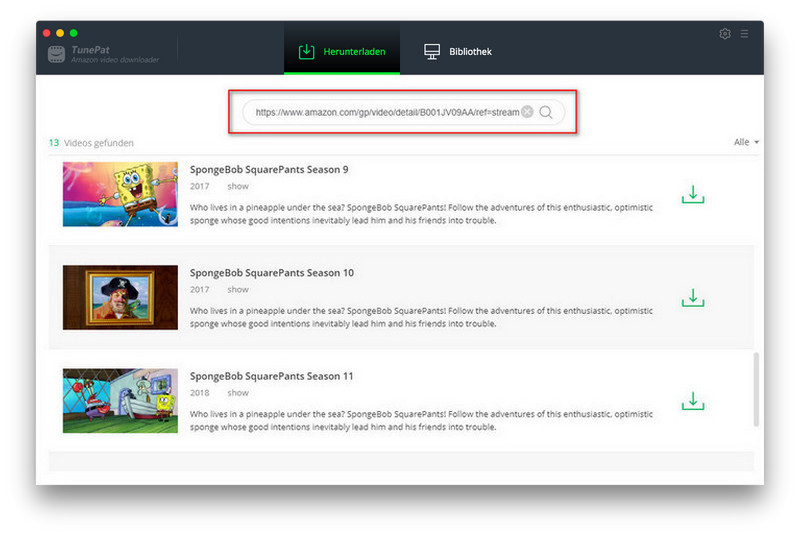Expand the Alle filter dropdown
Viewport: 800px width, 536px height.
tap(746, 142)
